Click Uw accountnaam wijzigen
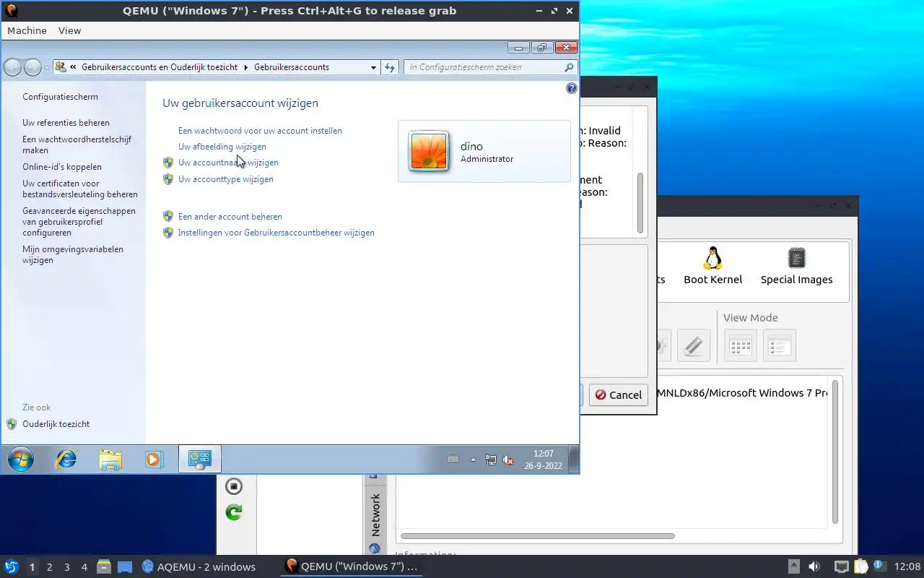 pyautogui.click(x=228, y=163)
